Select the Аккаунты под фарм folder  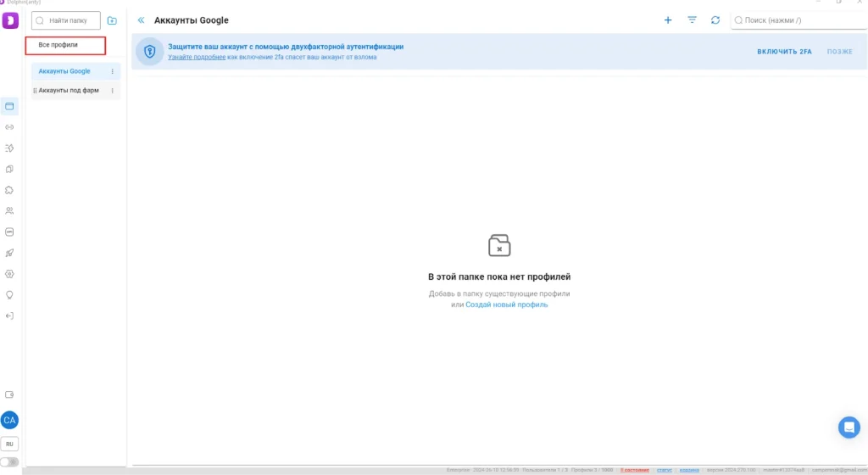[75, 91]
